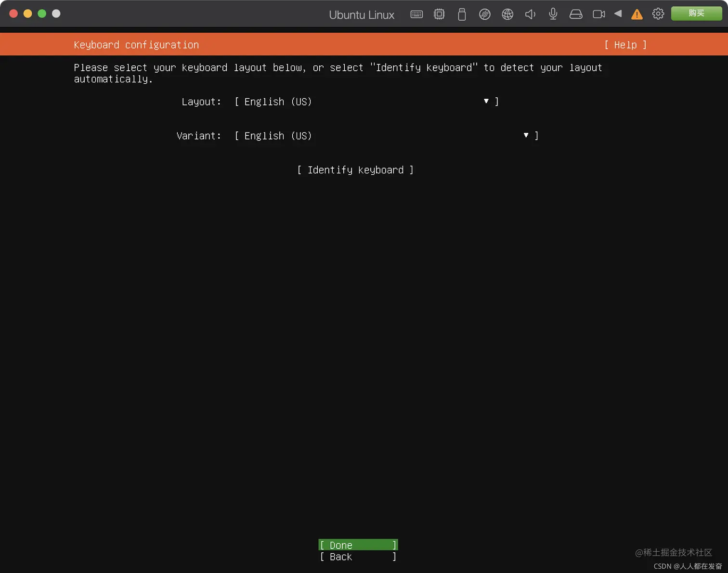728x573 pixels.
Task: Click the Keyboard configuration heading text
Action: (x=136, y=45)
